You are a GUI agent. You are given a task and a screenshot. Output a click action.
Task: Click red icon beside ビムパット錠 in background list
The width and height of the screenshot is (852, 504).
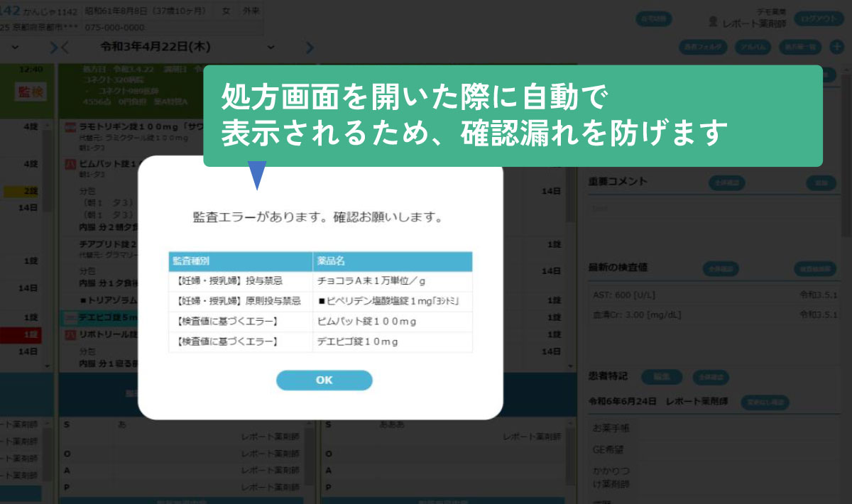click(x=70, y=163)
